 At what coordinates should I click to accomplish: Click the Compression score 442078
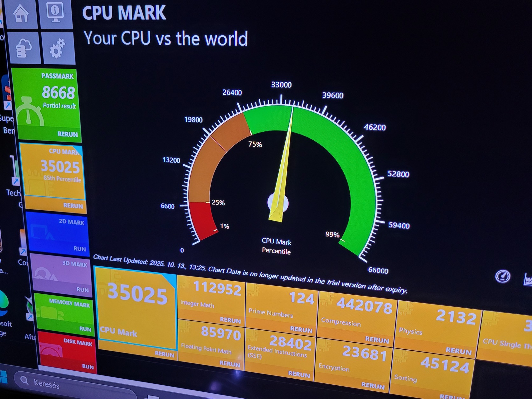point(365,306)
